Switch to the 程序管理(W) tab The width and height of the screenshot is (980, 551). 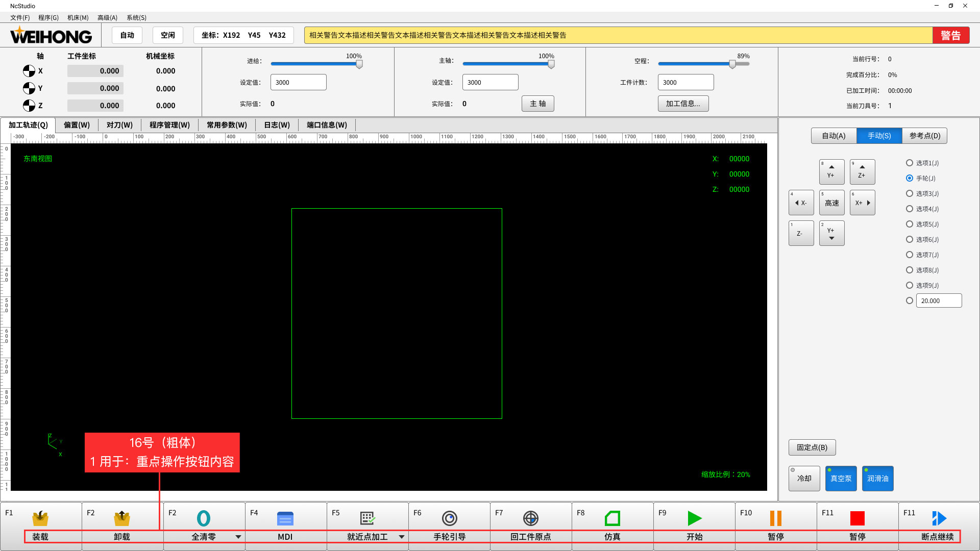point(169,125)
